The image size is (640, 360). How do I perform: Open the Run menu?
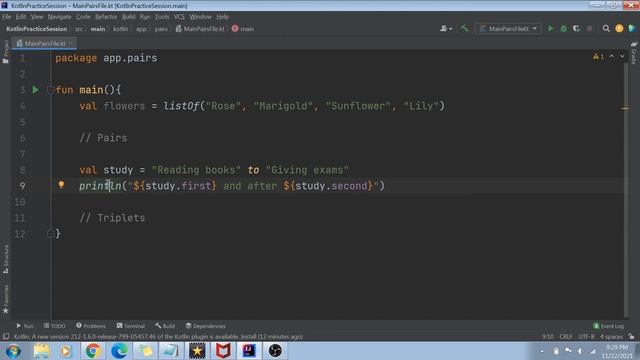(x=145, y=17)
